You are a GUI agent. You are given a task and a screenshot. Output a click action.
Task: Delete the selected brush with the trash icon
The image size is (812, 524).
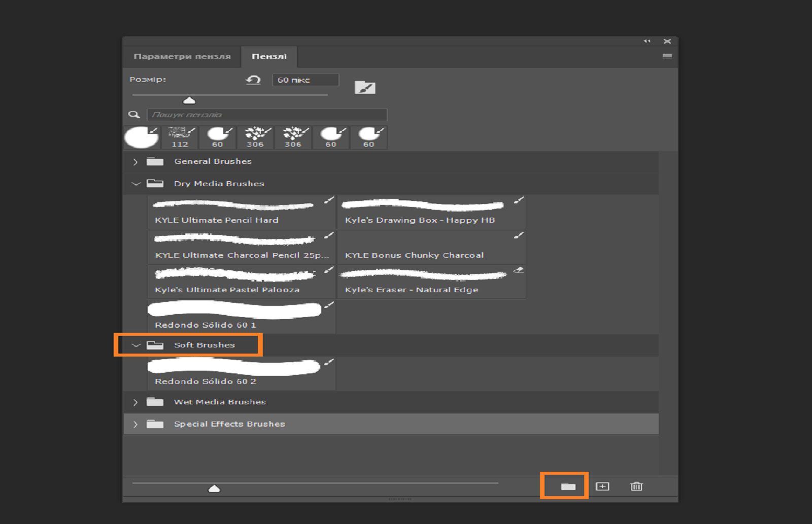pos(636,486)
